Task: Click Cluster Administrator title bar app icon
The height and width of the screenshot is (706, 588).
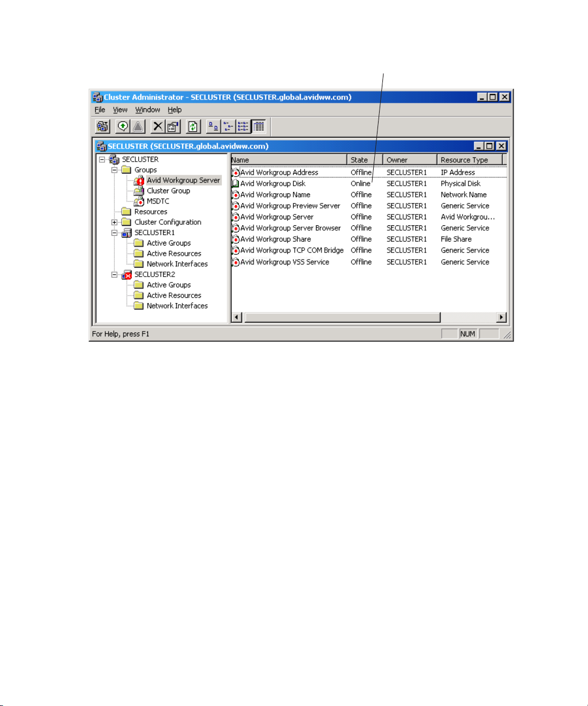Action: 98,97
